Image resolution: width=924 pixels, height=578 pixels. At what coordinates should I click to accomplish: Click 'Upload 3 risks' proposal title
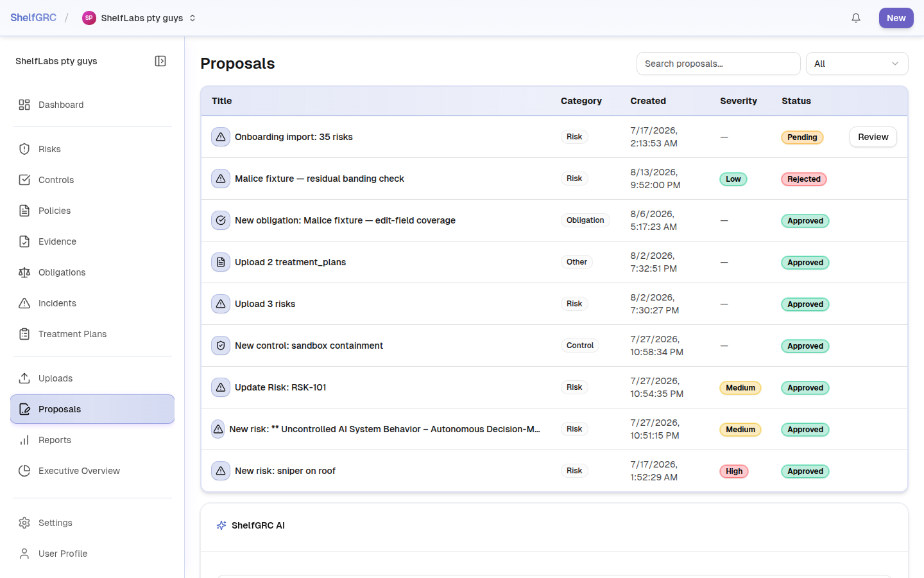[x=265, y=304]
